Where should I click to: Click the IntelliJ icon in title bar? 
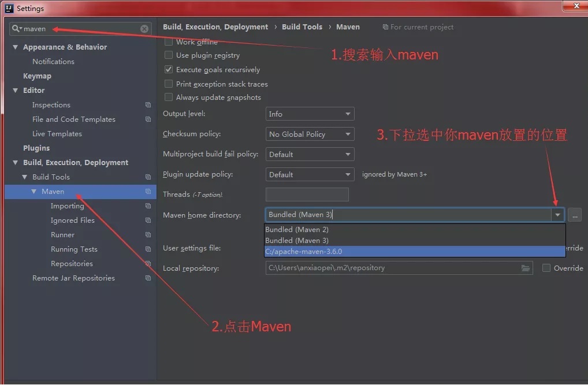point(9,8)
